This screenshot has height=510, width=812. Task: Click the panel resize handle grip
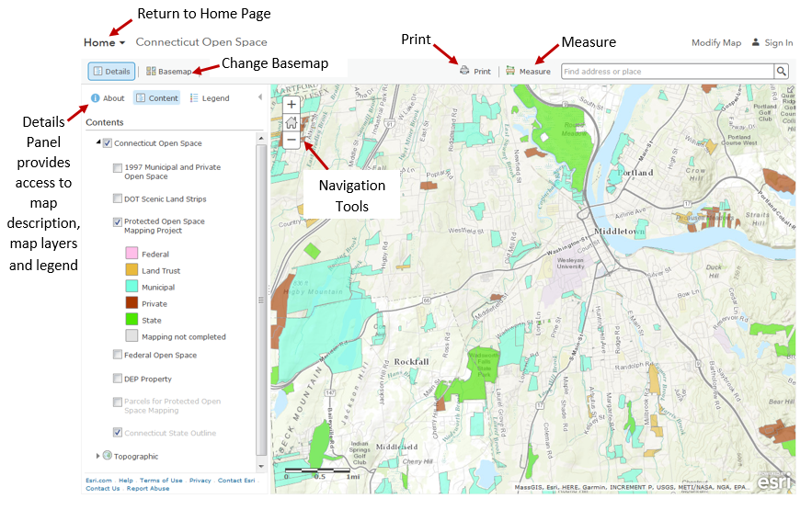(x=269, y=289)
